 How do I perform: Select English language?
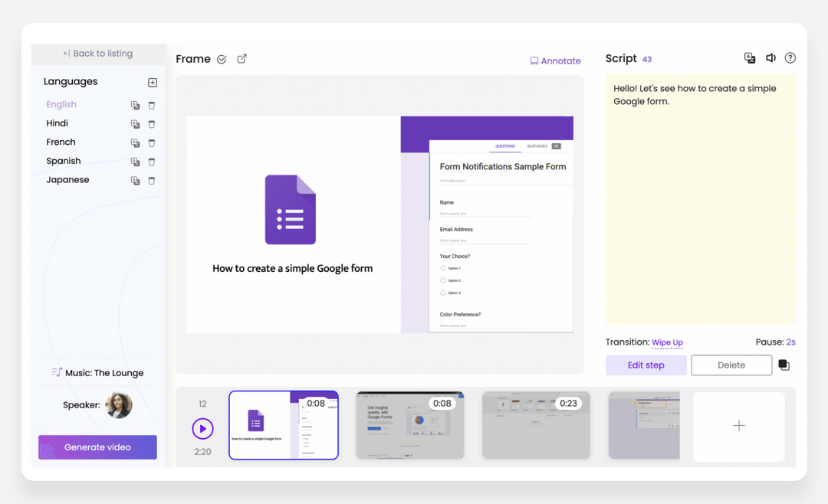coord(61,104)
